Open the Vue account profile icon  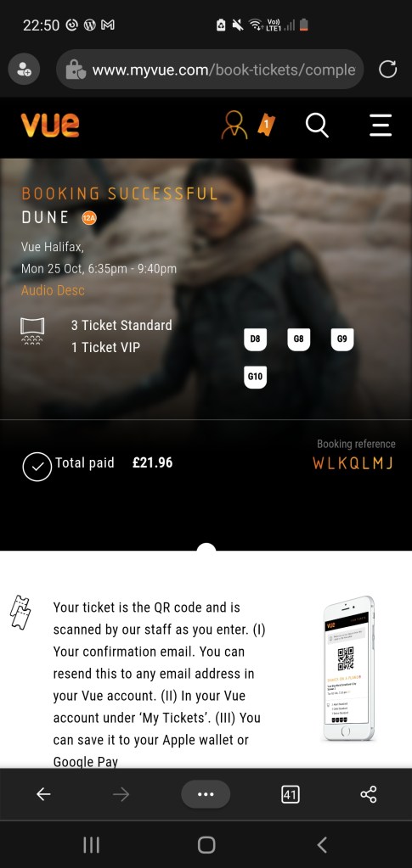coord(234,125)
